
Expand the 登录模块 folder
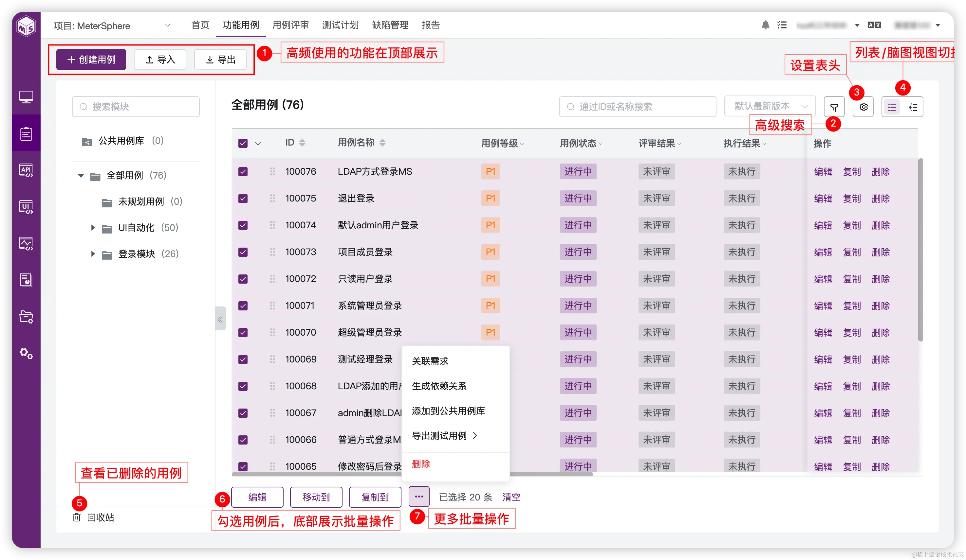[x=92, y=254]
